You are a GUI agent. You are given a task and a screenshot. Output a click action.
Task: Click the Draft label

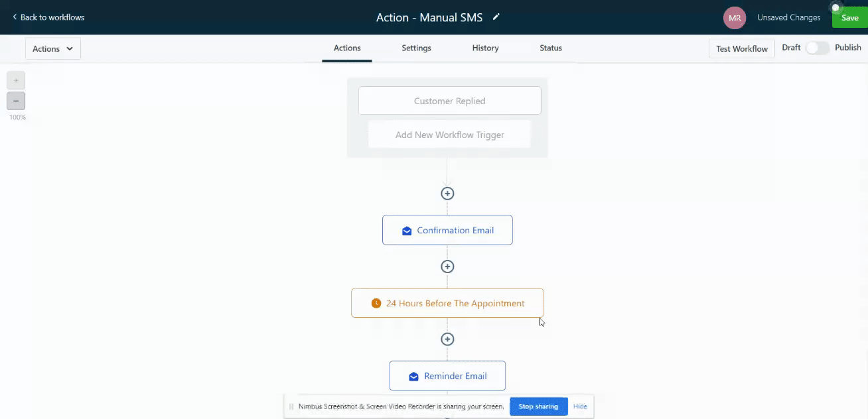pos(791,48)
